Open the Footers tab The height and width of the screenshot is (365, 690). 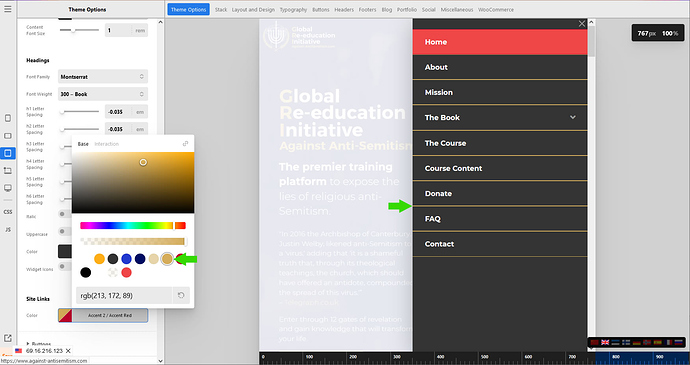367,10
